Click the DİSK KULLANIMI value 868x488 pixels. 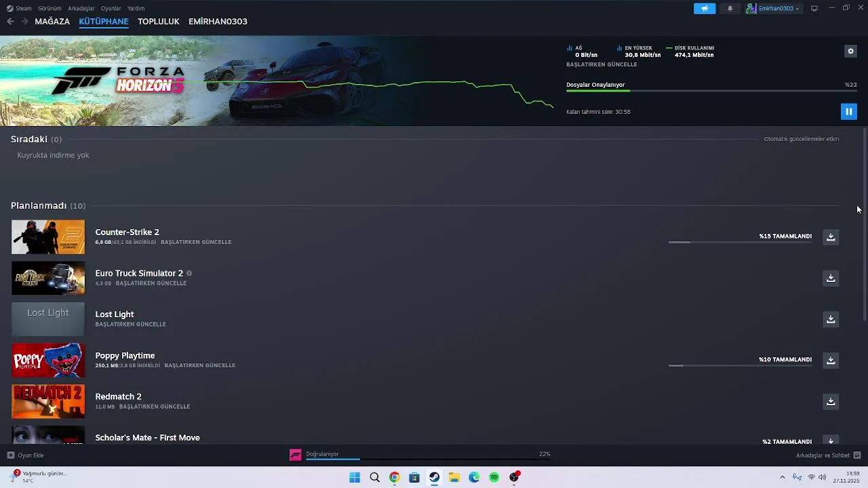[694, 55]
